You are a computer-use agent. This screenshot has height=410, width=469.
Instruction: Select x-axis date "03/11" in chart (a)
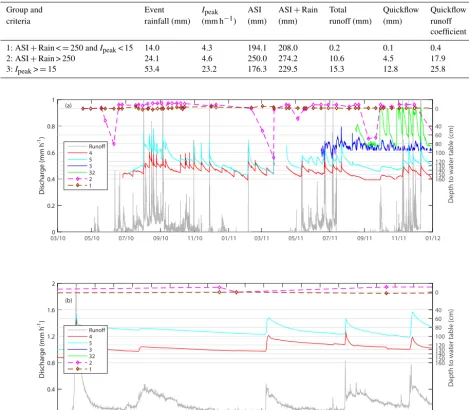(262, 238)
